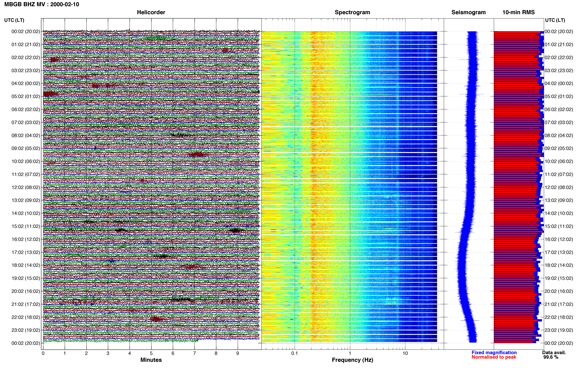The height and width of the screenshot is (368, 588).
Task: Click helicorder minute tick label '9'
Action: pyautogui.click(x=238, y=353)
